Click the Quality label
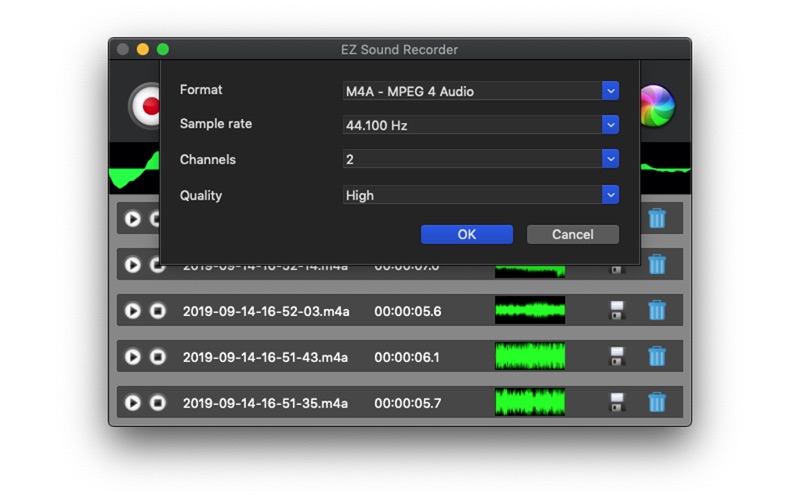Image resolution: width=800 pixels, height=500 pixels. pos(201,195)
